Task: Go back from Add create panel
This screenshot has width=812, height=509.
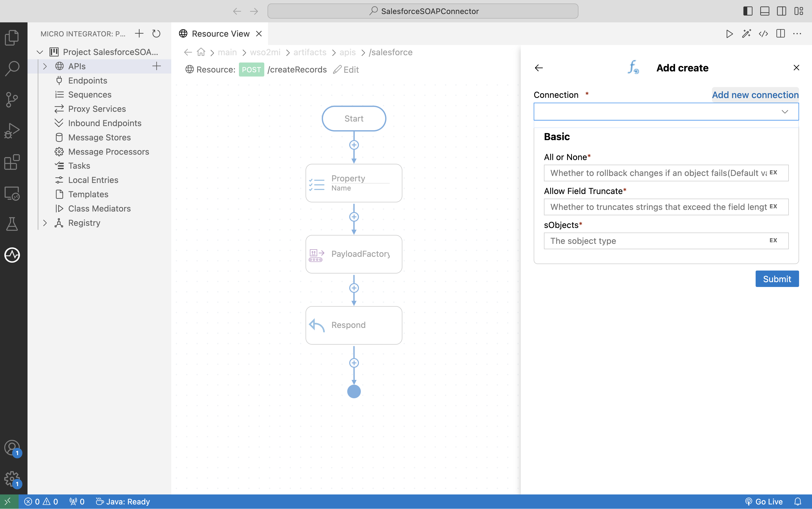Action: [539, 68]
